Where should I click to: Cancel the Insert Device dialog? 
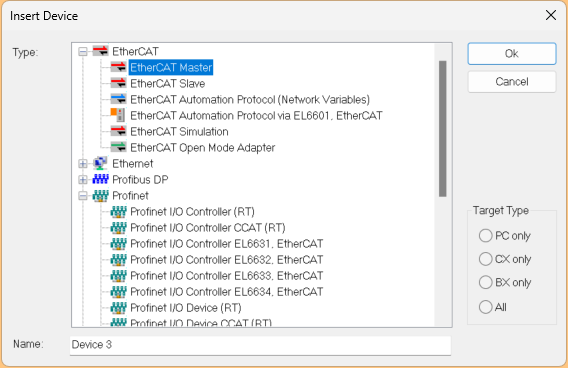512,82
